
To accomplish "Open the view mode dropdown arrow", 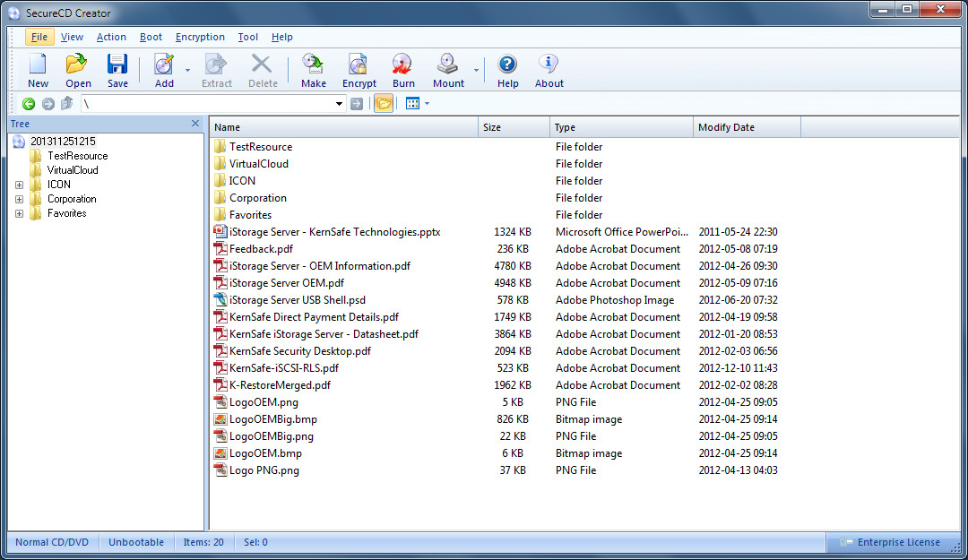I will pos(428,104).
